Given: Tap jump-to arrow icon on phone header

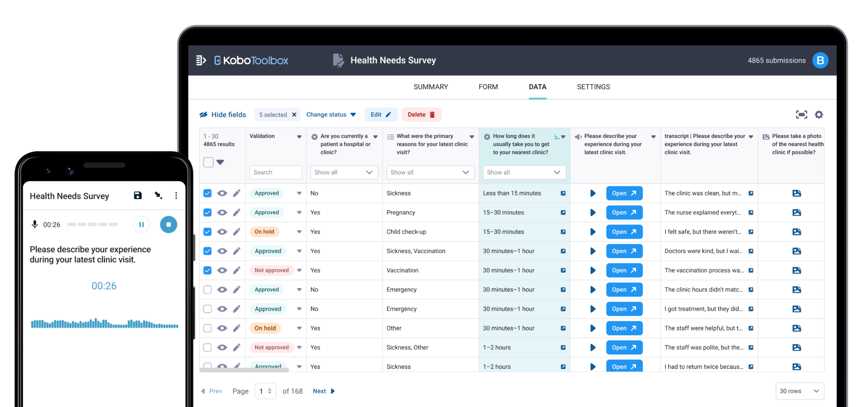Looking at the screenshot, I should click(x=158, y=195).
